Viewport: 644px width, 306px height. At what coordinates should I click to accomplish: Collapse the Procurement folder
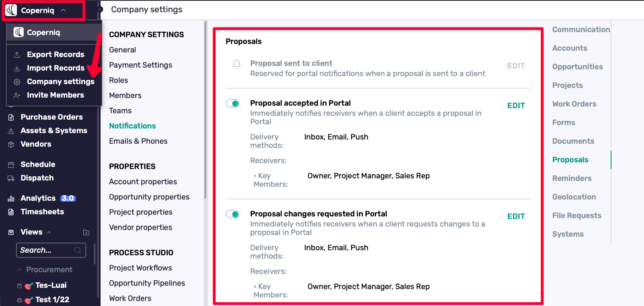click(x=19, y=270)
